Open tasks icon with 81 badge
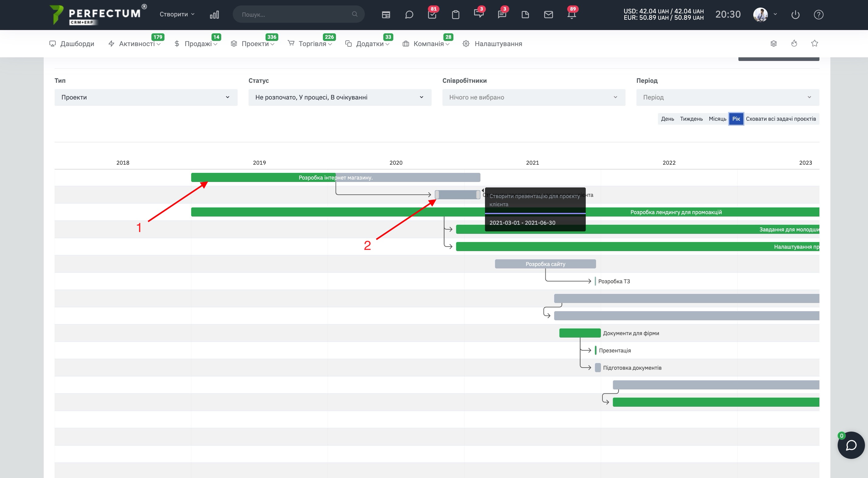 coord(432,15)
